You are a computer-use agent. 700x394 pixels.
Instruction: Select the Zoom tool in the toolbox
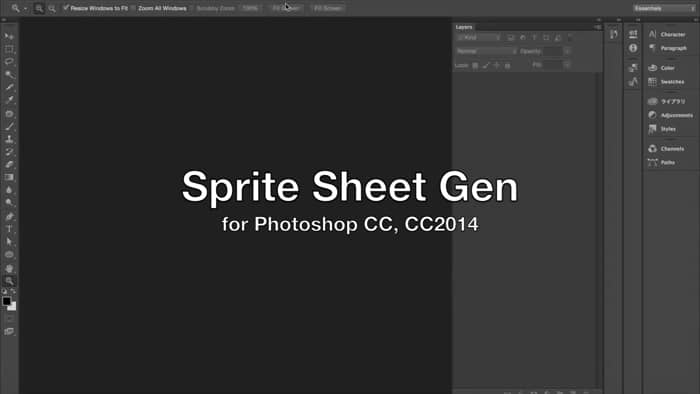point(9,281)
